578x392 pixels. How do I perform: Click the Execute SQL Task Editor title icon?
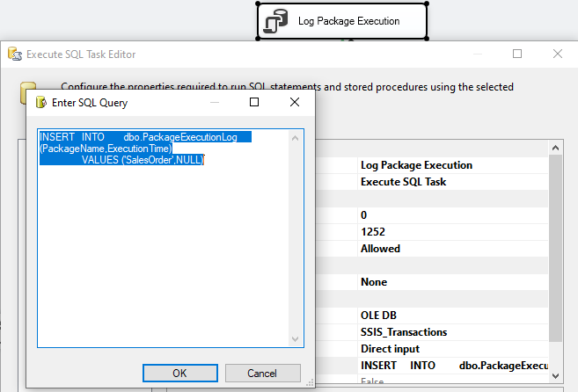[15, 54]
